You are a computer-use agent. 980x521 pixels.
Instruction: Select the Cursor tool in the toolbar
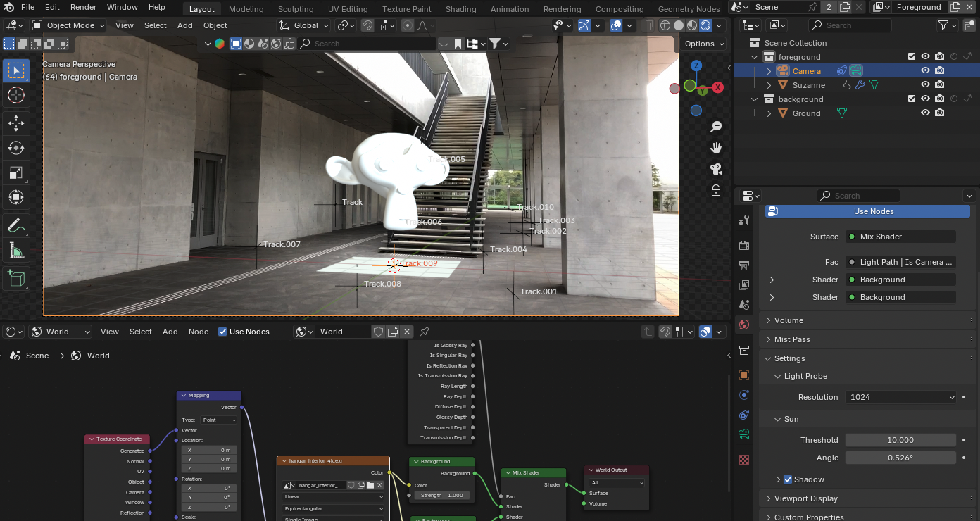(x=16, y=95)
